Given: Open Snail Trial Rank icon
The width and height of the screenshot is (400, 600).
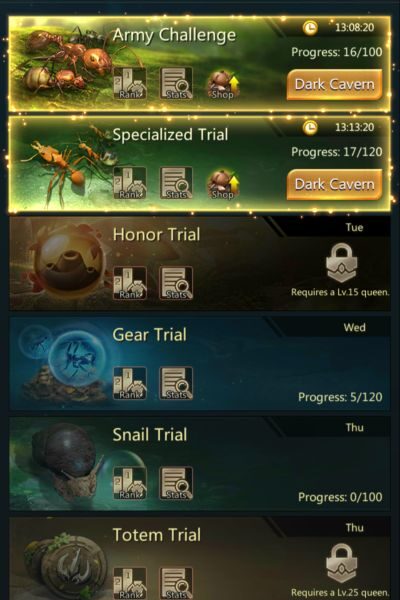Looking at the screenshot, I should tap(130, 483).
